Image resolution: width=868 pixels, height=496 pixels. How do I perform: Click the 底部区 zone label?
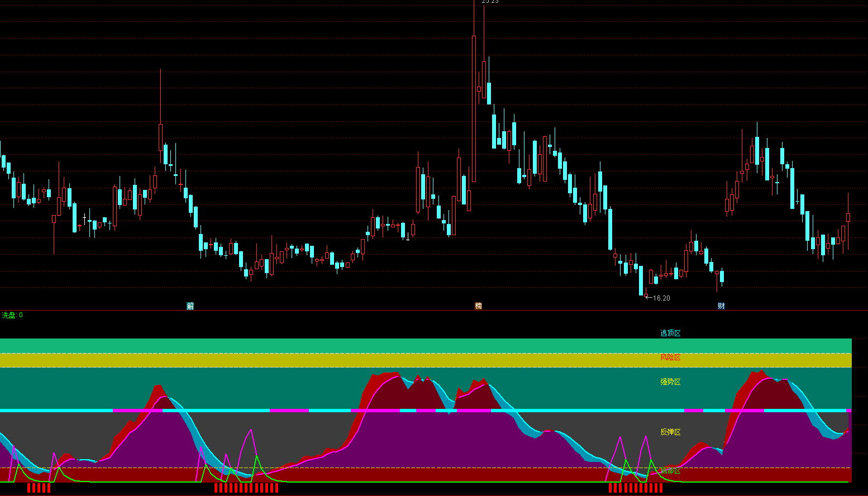670,471
